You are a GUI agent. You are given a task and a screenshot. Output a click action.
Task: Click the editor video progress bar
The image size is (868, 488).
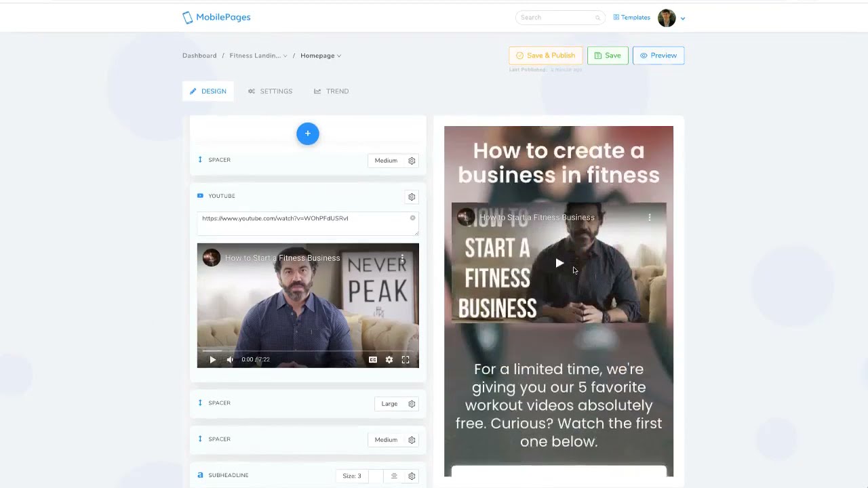pos(308,351)
